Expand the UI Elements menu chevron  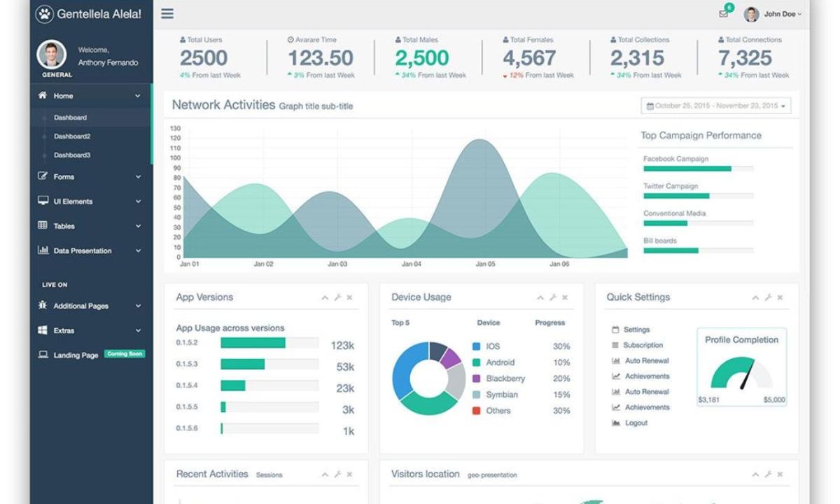[x=138, y=202]
